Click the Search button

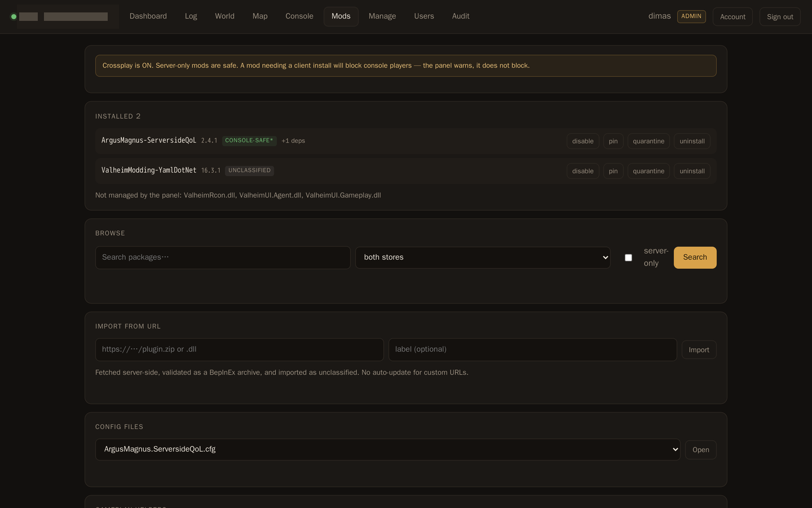coord(695,257)
